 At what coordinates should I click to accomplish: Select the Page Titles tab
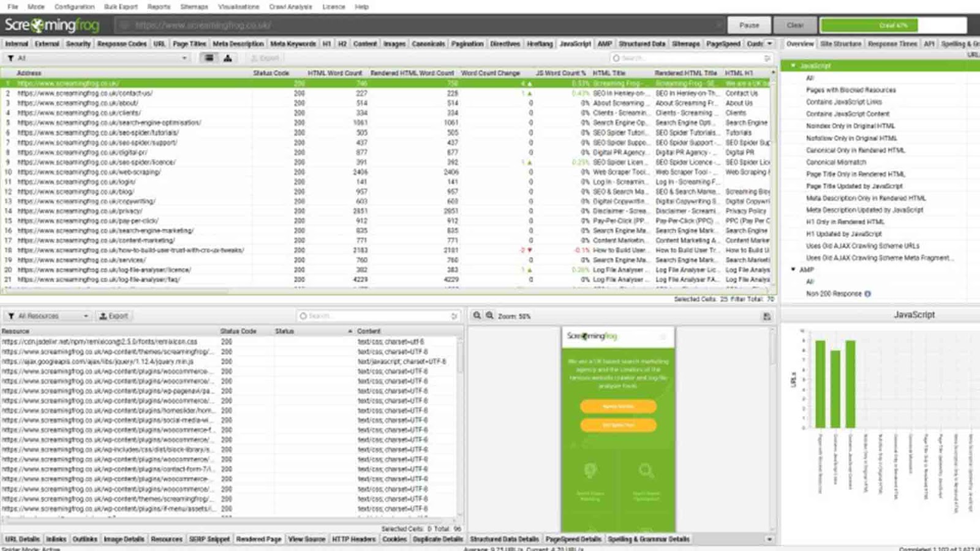click(x=189, y=43)
